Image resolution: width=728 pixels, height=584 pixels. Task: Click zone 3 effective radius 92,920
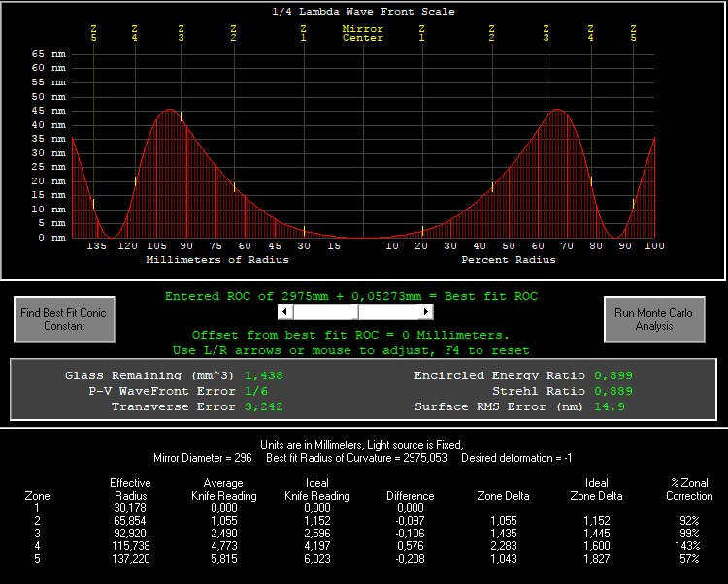[x=130, y=534]
